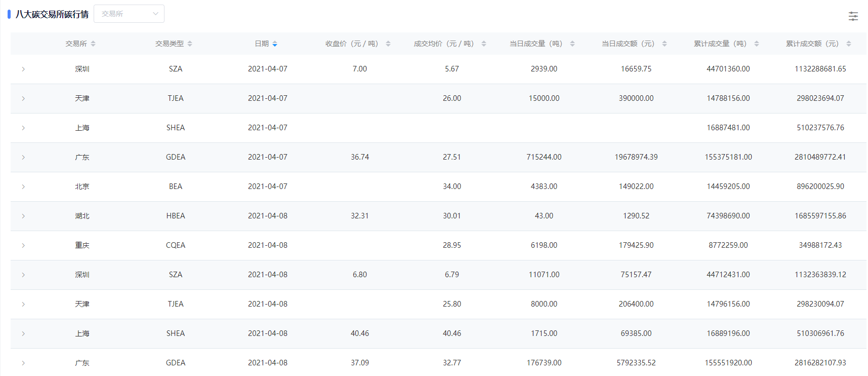
Task: Expand the 天津 2021-04-08 row
Action: point(23,304)
